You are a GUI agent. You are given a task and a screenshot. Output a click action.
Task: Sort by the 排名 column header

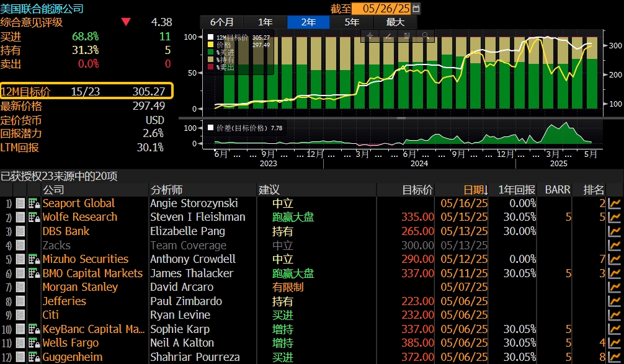pyautogui.click(x=594, y=190)
